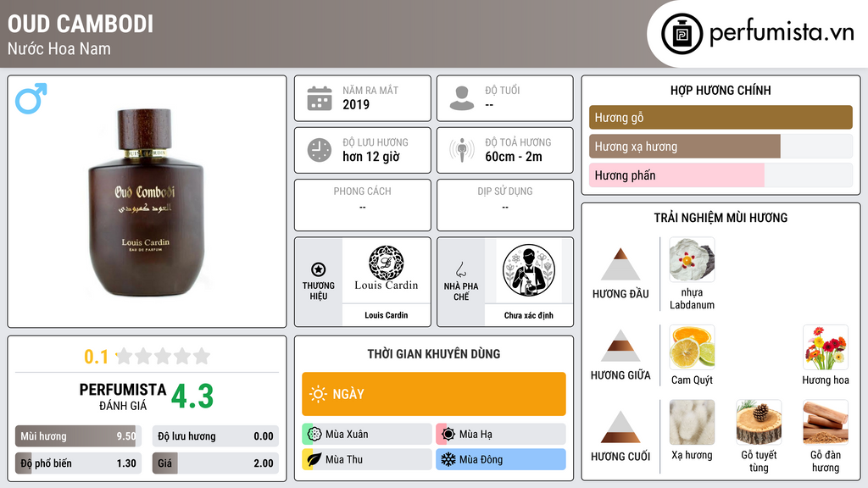Image resolution: width=868 pixels, height=488 pixels.
Task: Click the perfumista.vn site name
Action: pyautogui.click(x=782, y=33)
